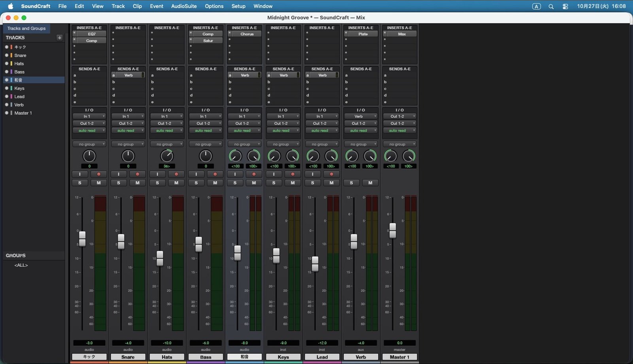
Task: Mute the Lead track
Action: point(331,183)
